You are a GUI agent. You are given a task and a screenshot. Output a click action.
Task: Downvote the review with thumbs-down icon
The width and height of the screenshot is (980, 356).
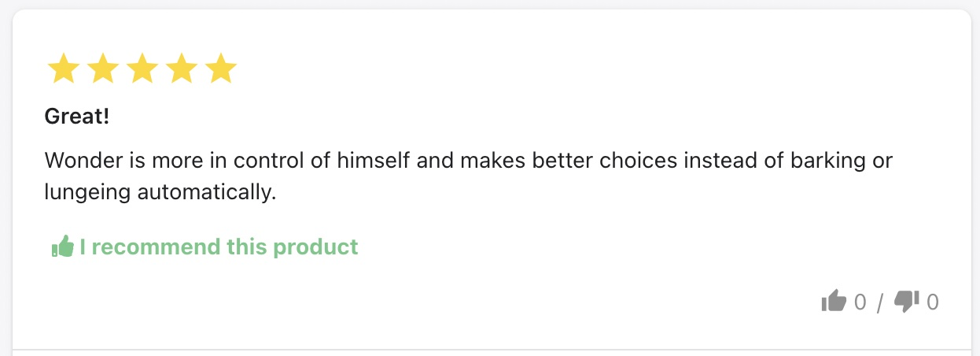(x=907, y=301)
